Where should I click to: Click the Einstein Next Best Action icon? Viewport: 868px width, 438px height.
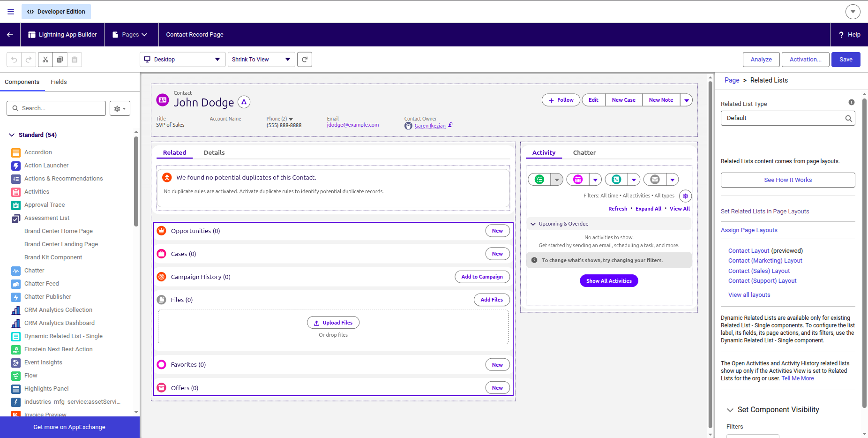click(x=16, y=349)
